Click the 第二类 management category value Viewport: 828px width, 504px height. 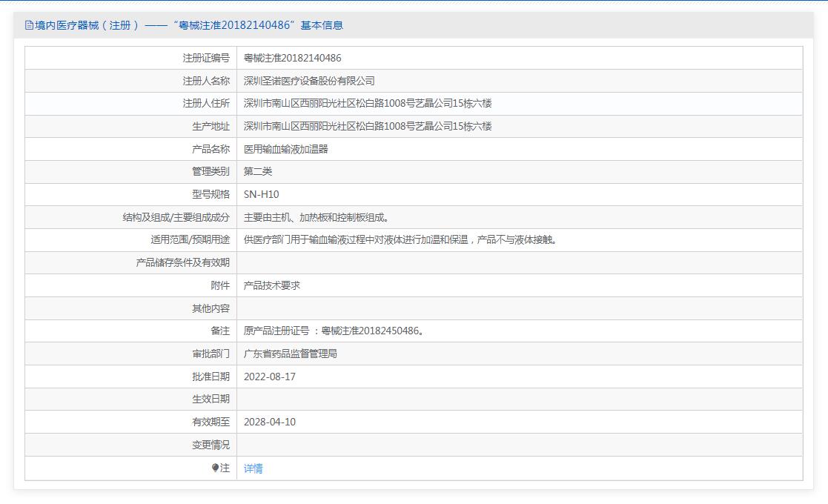(258, 172)
